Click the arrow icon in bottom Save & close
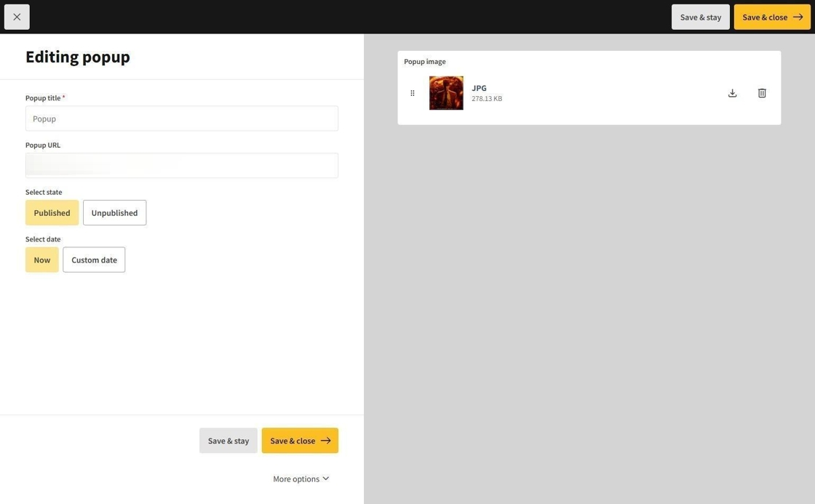The width and height of the screenshot is (815, 504). [325, 441]
